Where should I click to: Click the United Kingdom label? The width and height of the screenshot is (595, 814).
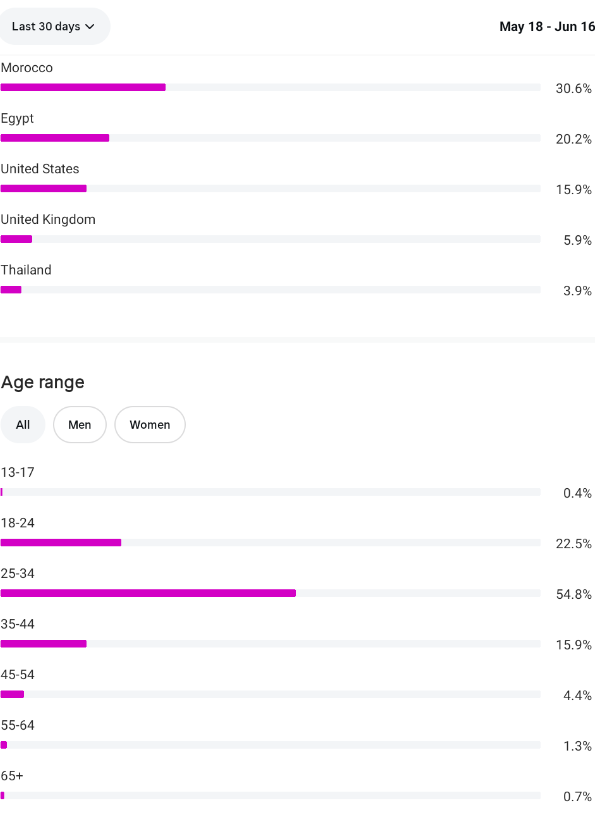pyautogui.click(x=48, y=220)
